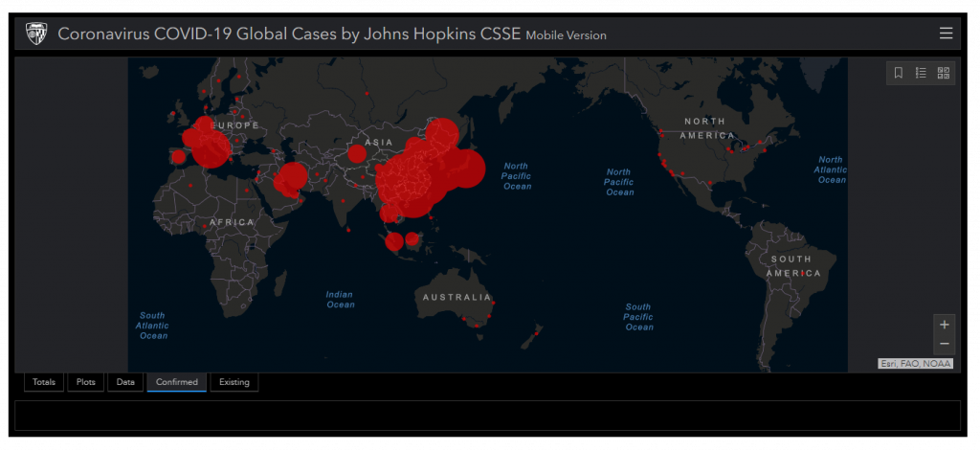Show the map legend list icon
This screenshot has height=451, width=980.
coord(921,73)
